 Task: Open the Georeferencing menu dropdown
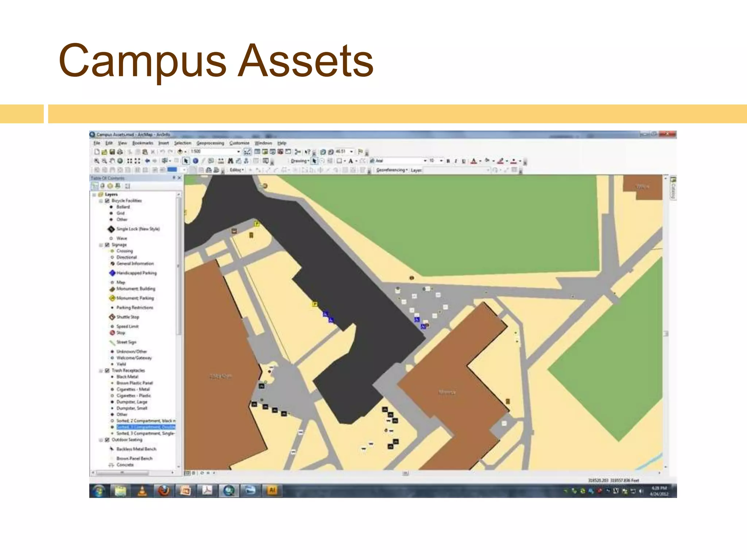392,170
